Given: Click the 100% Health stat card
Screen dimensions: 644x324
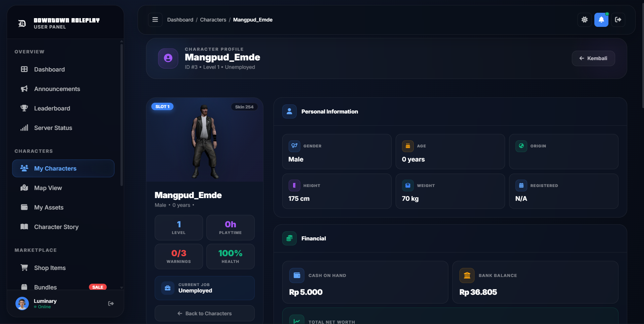Looking at the screenshot, I should [x=231, y=257].
